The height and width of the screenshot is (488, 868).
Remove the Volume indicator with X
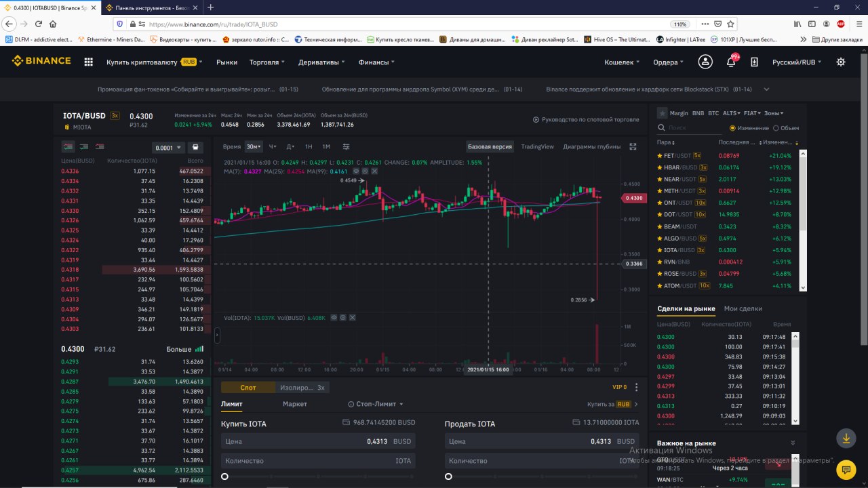coord(353,317)
